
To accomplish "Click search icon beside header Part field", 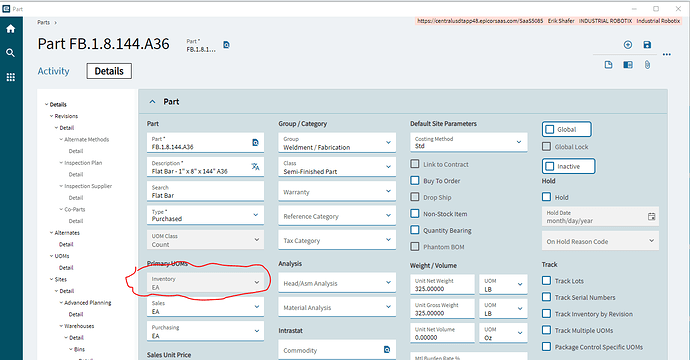I will click(x=226, y=45).
